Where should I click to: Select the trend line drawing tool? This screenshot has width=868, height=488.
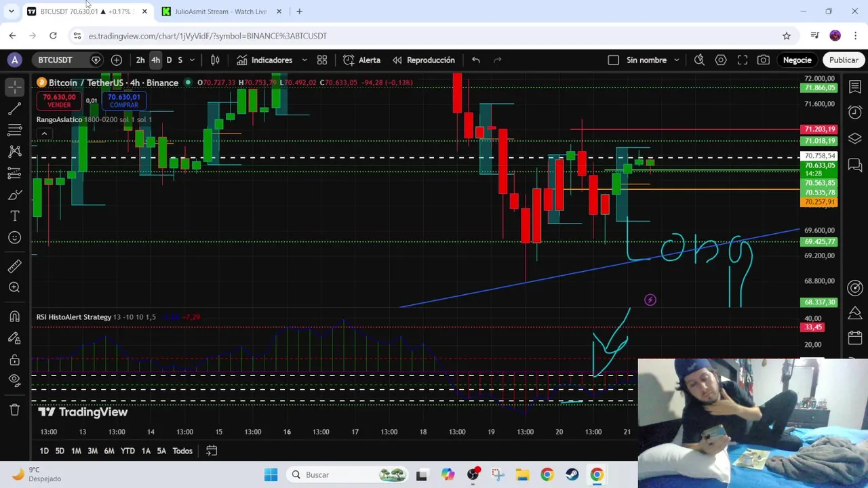tap(15, 108)
